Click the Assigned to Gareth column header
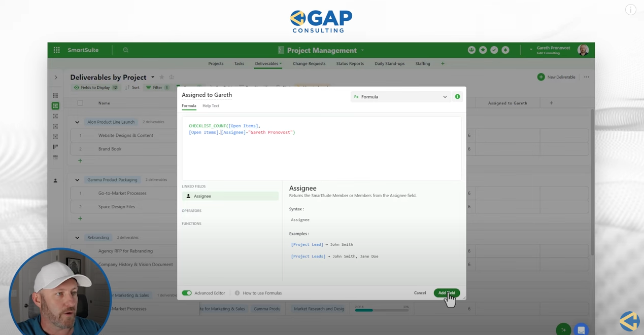This screenshot has width=644, height=335. 507,103
